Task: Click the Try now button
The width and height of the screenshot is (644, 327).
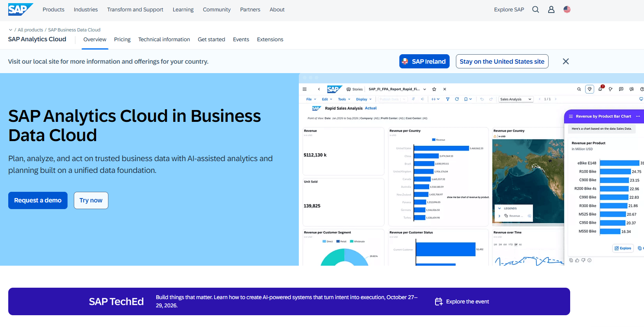Action: pyautogui.click(x=91, y=200)
